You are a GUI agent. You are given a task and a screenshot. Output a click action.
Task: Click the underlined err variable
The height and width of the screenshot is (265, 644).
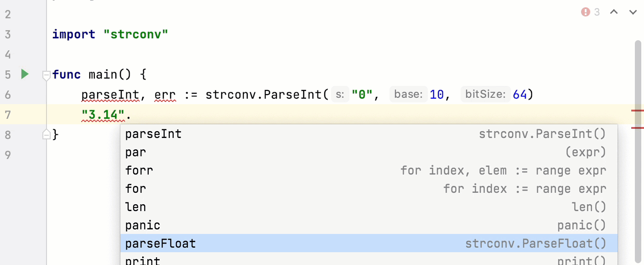[165, 95]
